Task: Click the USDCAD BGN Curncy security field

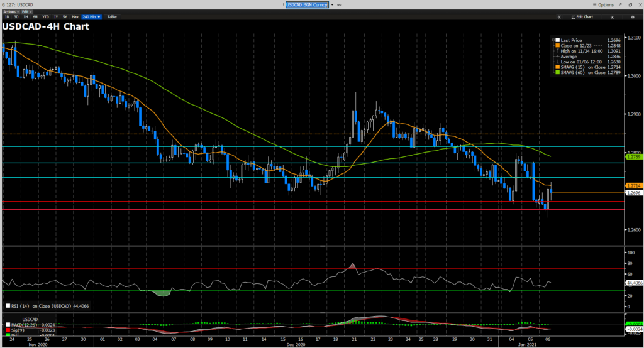Action: pyautogui.click(x=307, y=5)
